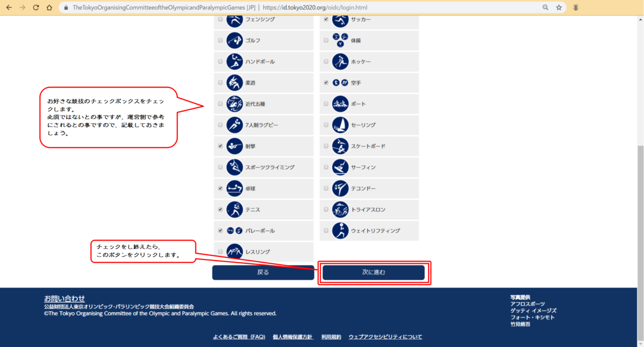This screenshot has width=644, height=347.
Task: Open the 個人情報保護方針 link
Action: pos(292,337)
